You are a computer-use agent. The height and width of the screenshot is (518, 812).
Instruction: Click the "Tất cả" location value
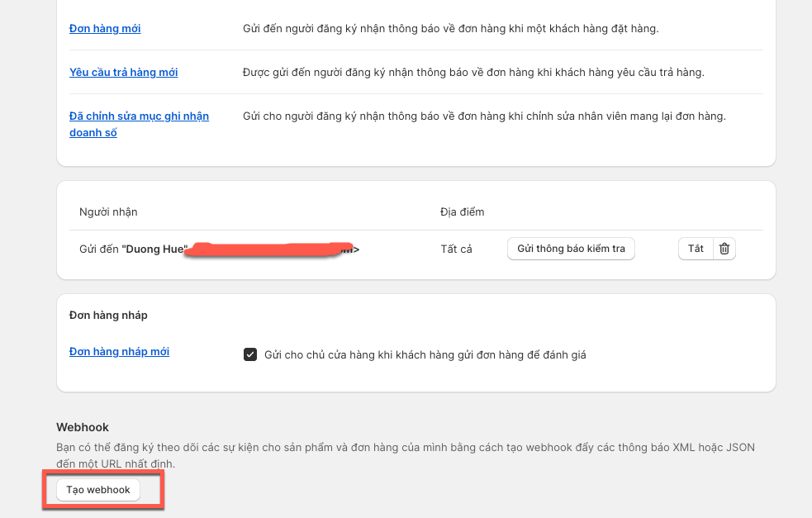(456, 249)
